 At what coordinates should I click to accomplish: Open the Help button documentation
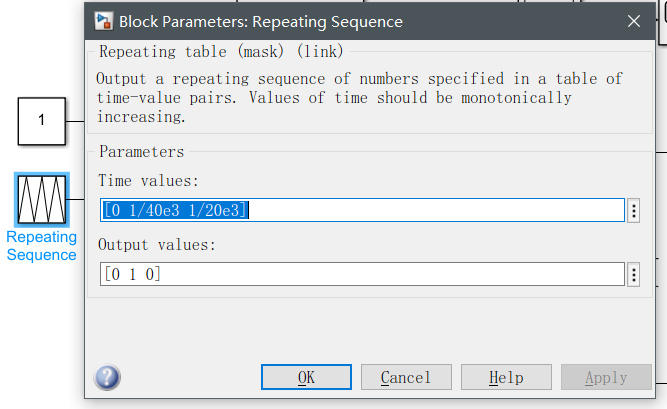coord(506,377)
